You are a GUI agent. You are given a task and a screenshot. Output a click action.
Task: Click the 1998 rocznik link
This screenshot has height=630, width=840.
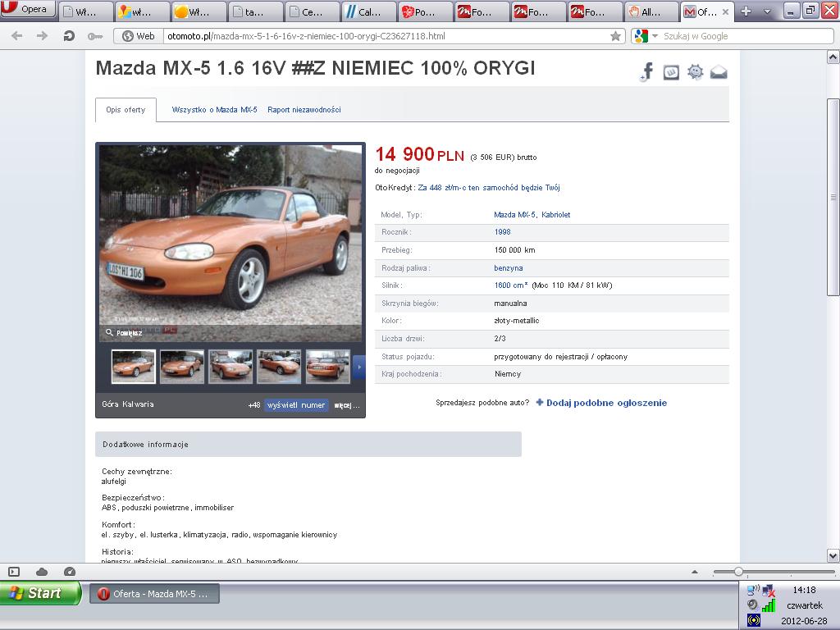click(x=503, y=232)
